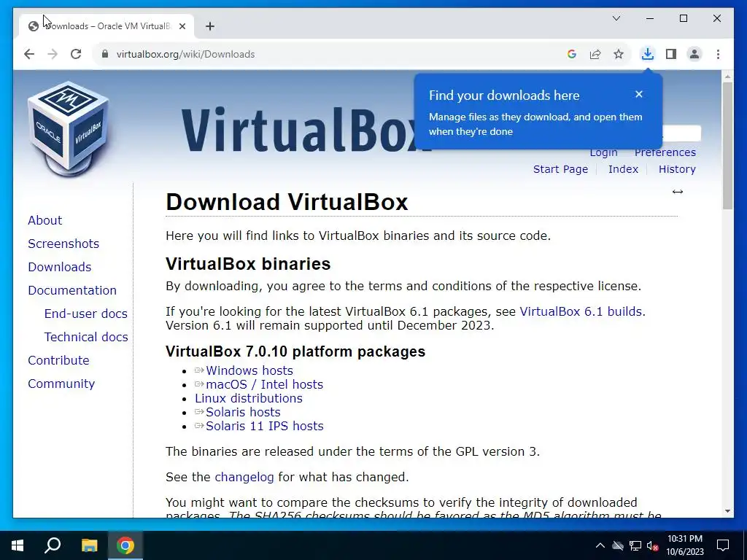Click the page scrollbar thumb
Viewport: 747px width, 560px height.
[x=727, y=145]
